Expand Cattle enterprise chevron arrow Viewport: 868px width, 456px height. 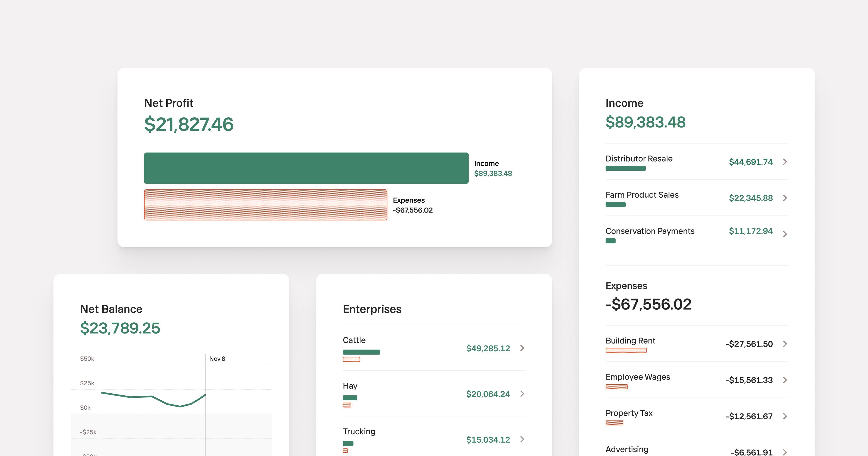[x=522, y=348]
